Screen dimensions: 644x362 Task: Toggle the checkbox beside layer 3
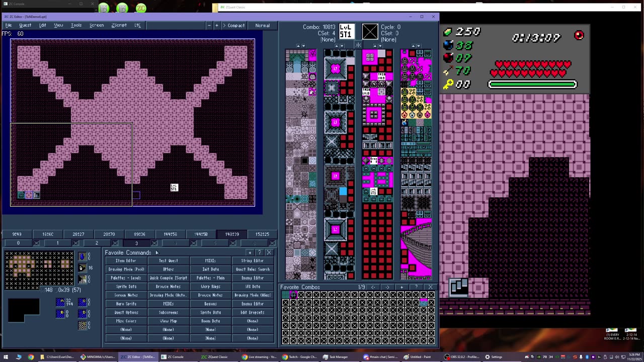pyautogui.click(x=154, y=243)
